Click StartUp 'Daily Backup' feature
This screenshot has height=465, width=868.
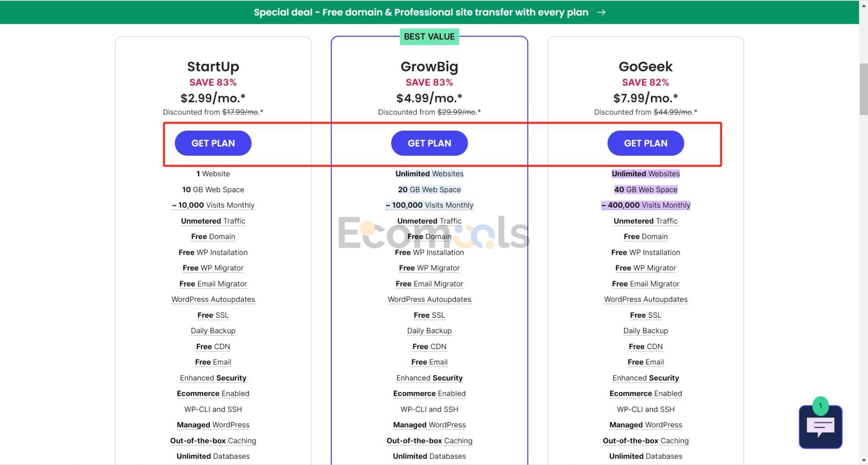click(213, 331)
